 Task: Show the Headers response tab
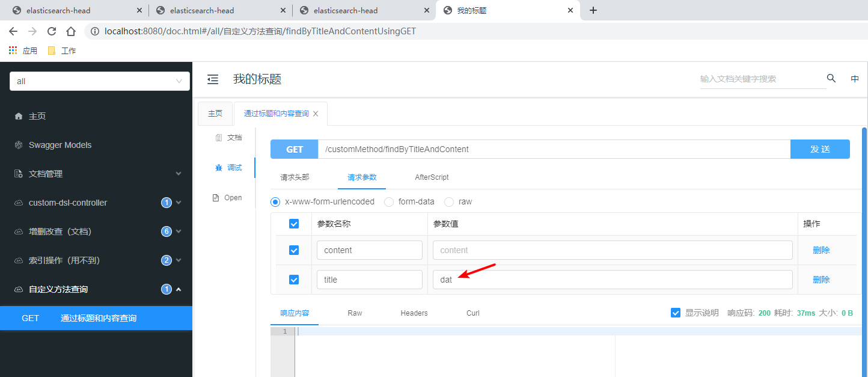(x=414, y=313)
